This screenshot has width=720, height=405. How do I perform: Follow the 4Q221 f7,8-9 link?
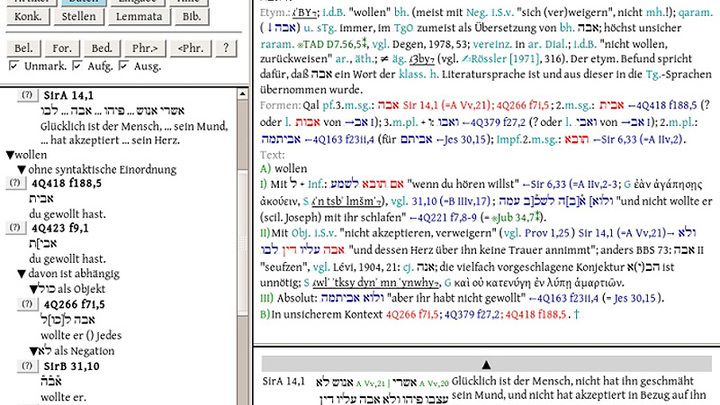coord(443,217)
